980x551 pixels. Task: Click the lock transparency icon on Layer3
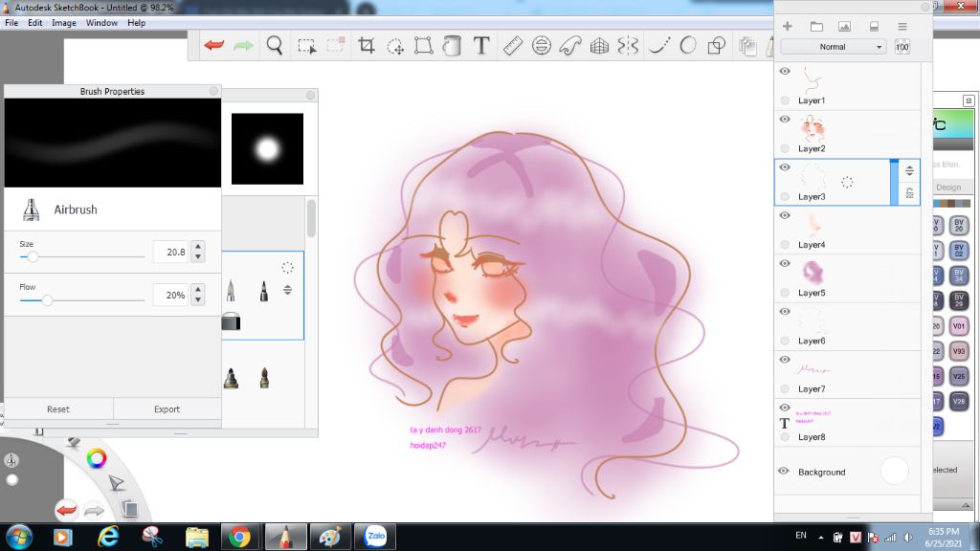click(x=909, y=193)
